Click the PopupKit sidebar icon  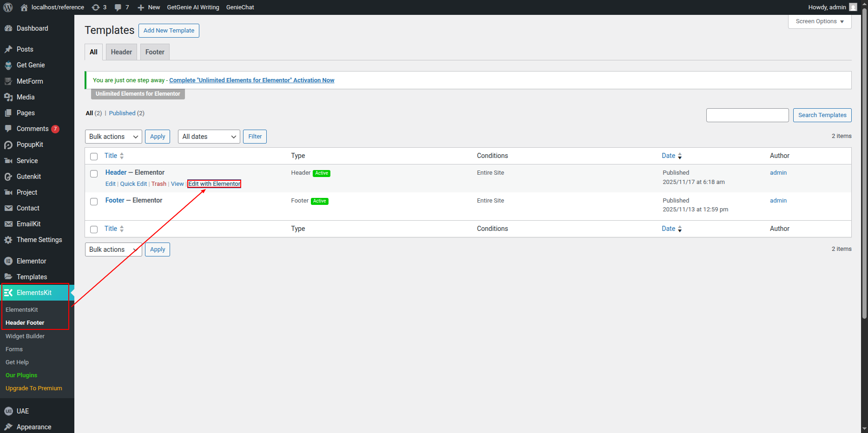(x=8, y=145)
